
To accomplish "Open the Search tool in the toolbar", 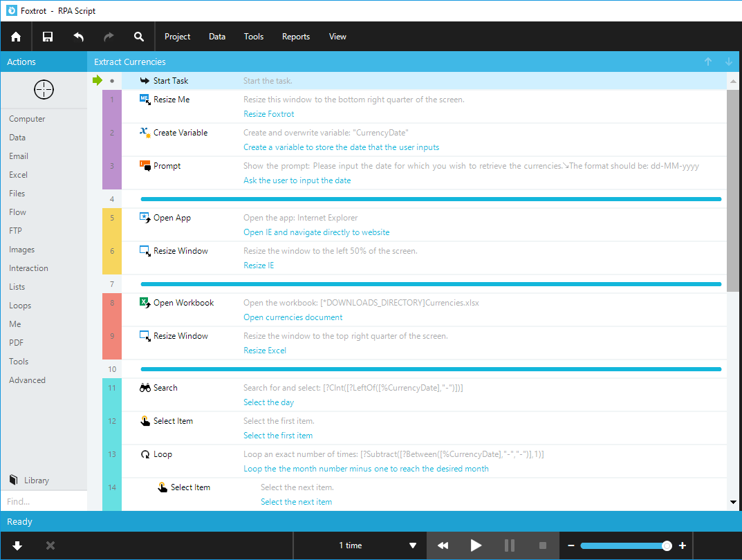I will pyautogui.click(x=138, y=36).
